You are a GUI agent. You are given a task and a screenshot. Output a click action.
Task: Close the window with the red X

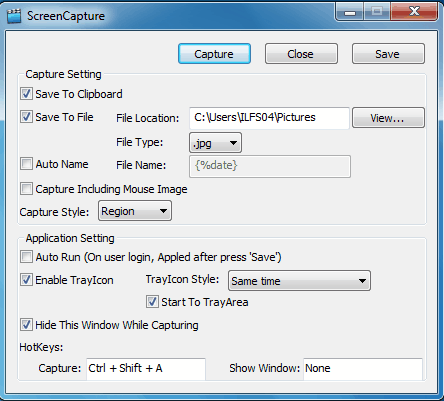click(414, 12)
